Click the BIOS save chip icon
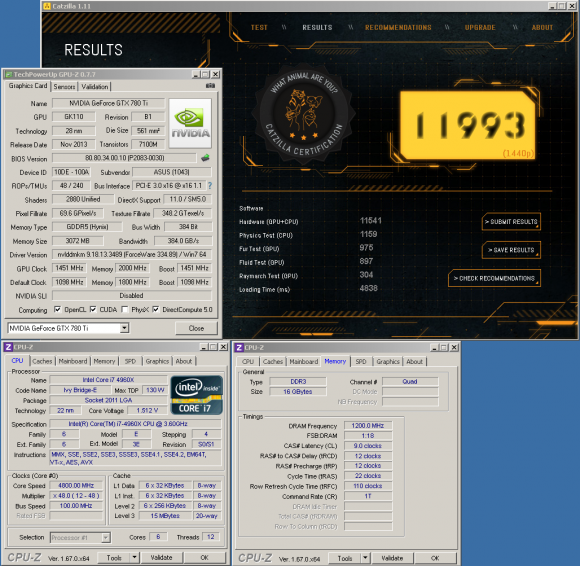This screenshot has height=566, width=580. click(205, 158)
